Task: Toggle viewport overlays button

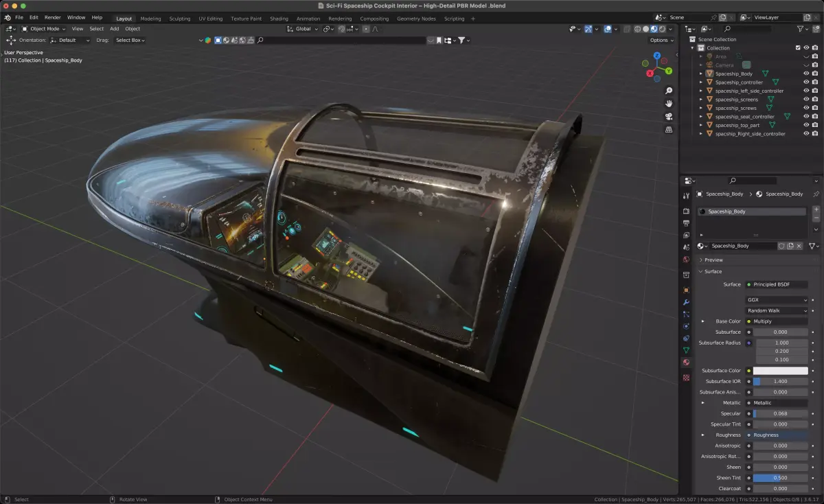Action: 608,29
